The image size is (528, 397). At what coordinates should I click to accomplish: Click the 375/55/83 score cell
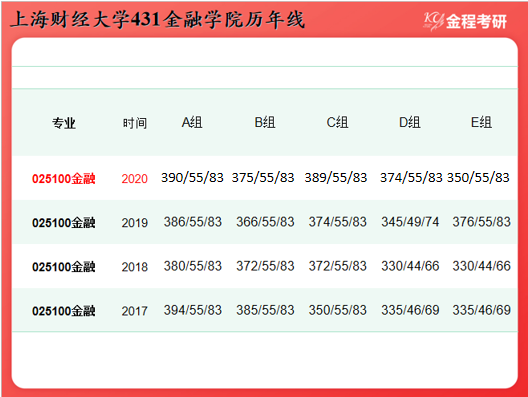pyautogui.click(x=263, y=177)
